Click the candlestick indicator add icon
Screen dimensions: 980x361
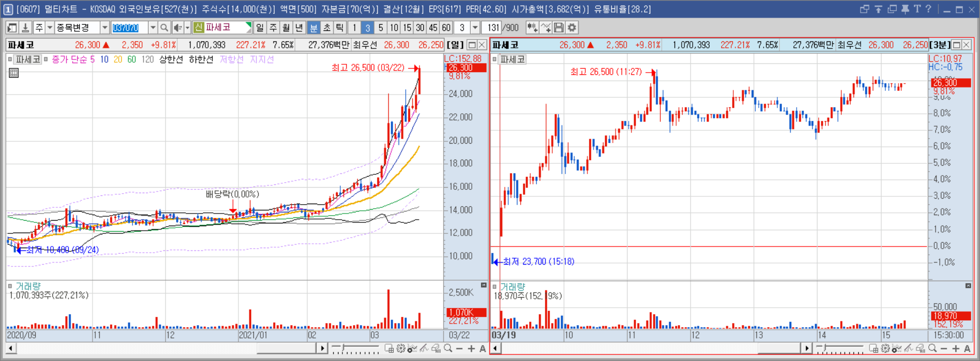click(x=532, y=28)
